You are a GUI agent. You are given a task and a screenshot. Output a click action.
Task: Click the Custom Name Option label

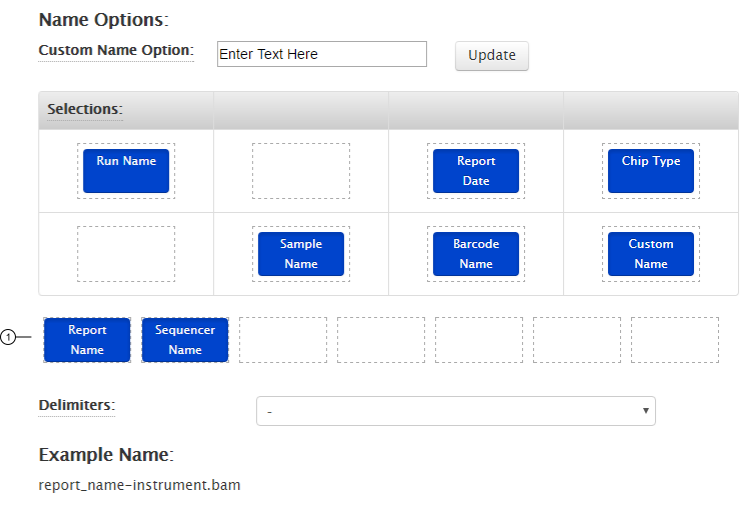115,50
